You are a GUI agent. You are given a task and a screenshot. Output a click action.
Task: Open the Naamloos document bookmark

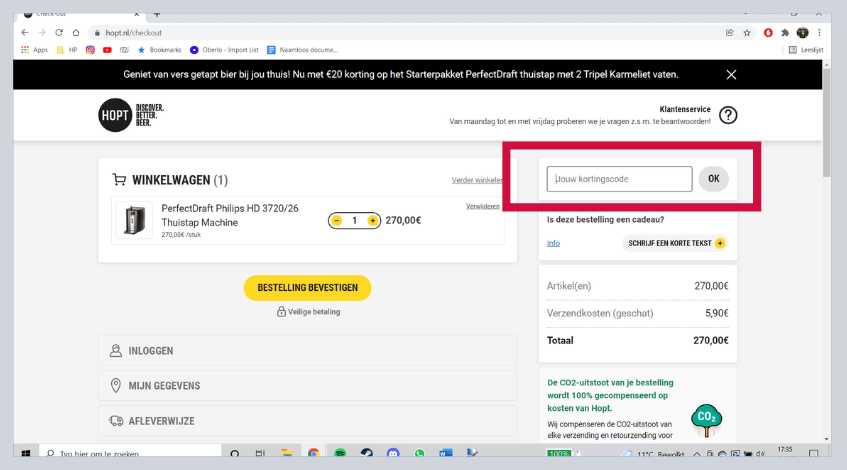click(x=302, y=50)
